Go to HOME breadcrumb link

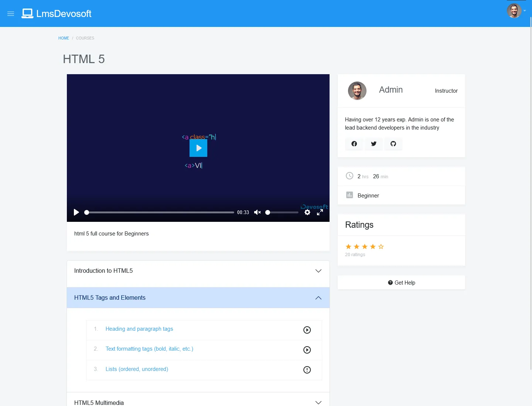64,38
